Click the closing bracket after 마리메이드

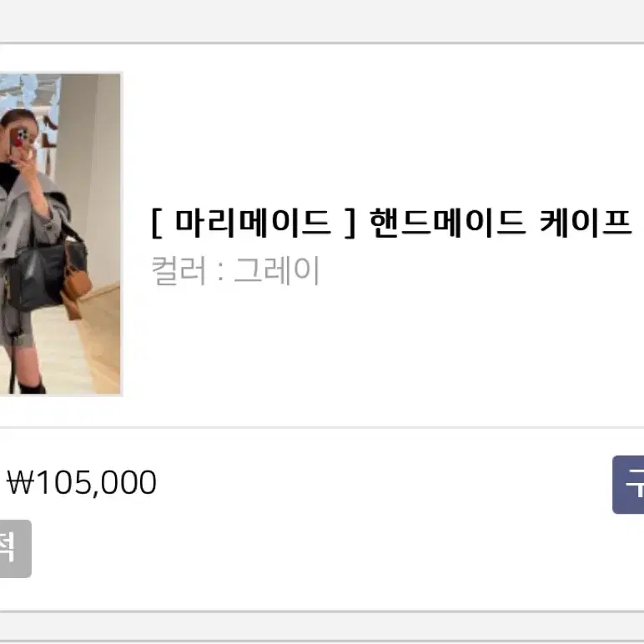tap(350, 223)
